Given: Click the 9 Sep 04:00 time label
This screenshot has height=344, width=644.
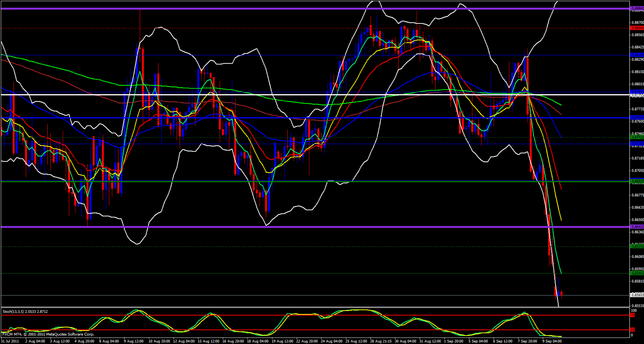Looking at the screenshot, I should 552,341.
